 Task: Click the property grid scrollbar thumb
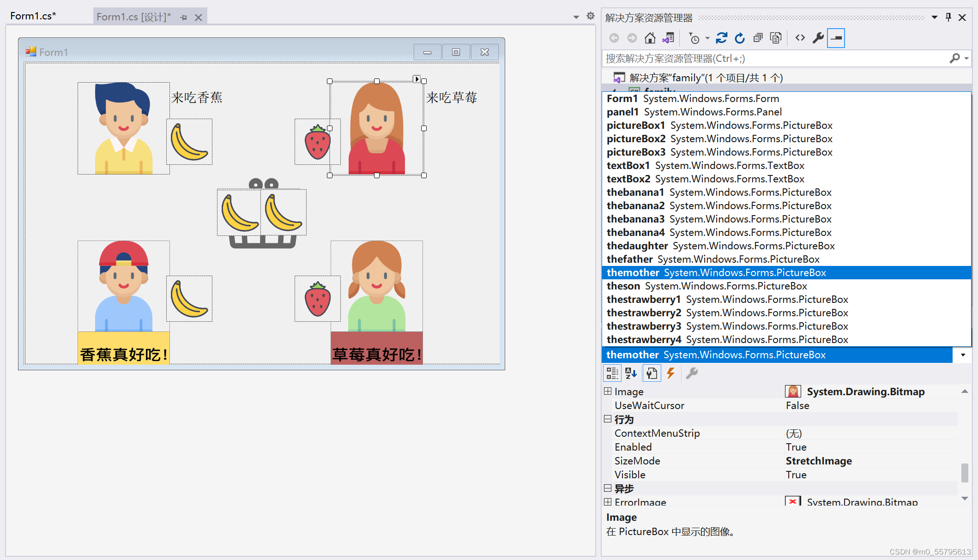965,473
